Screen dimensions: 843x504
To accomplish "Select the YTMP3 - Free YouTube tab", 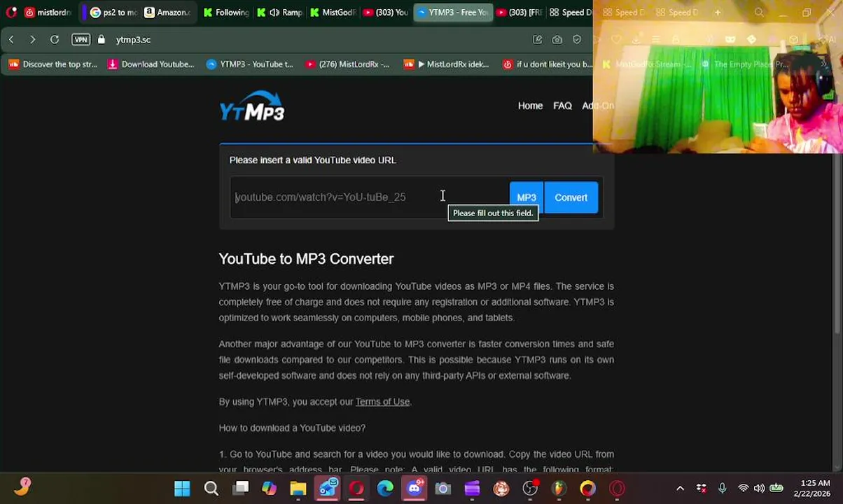I will (452, 12).
